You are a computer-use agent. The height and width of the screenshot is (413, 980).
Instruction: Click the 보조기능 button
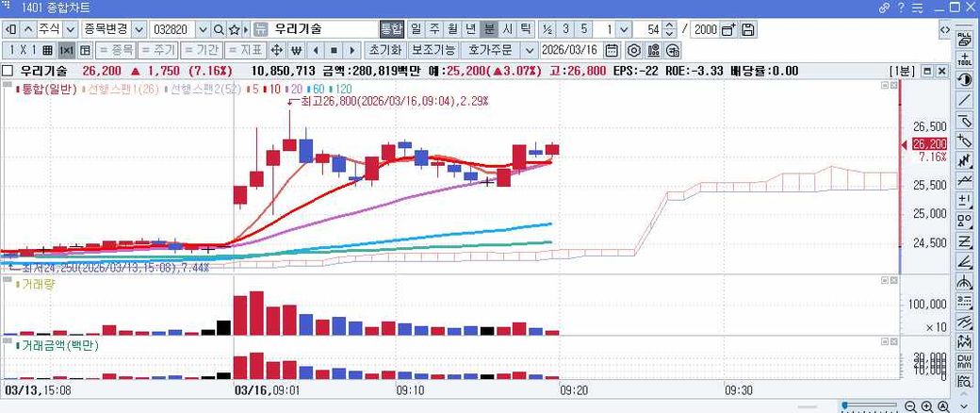tap(433, 50)
